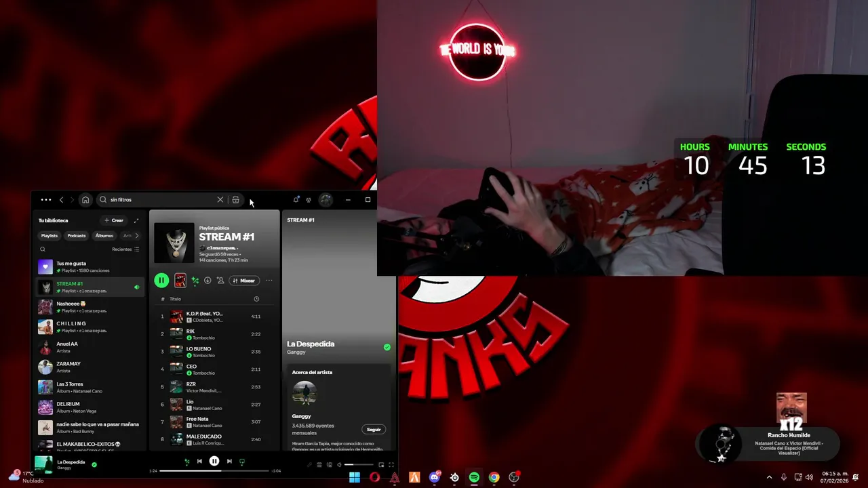Open the Spotify three-dot main menu
This screenshot has width=868, height=488.
(x=45, y=200)
